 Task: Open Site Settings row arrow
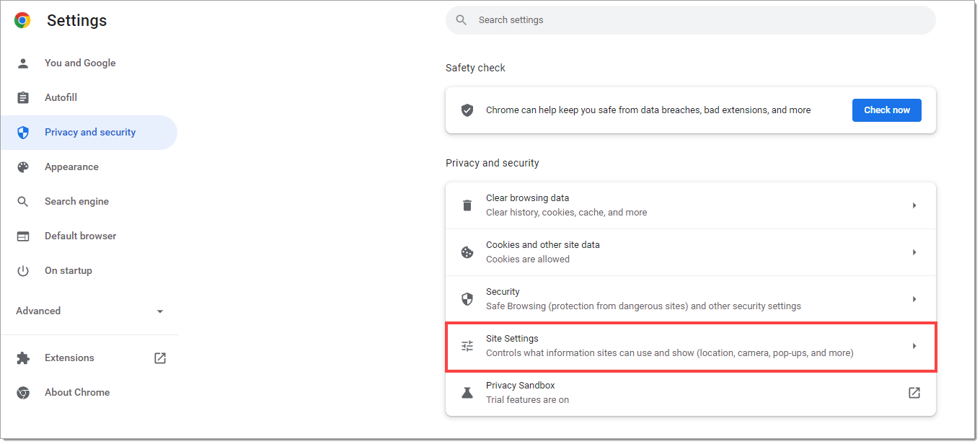click(914, 346)
